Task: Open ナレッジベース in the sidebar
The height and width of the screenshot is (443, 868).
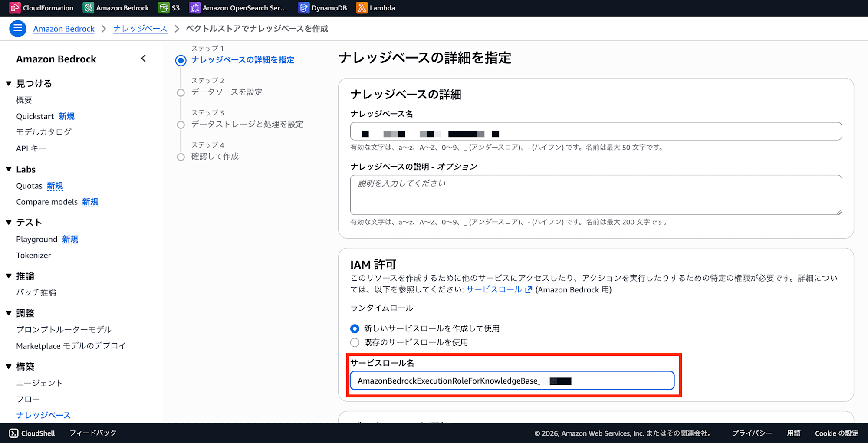Action: coord(43,415)
